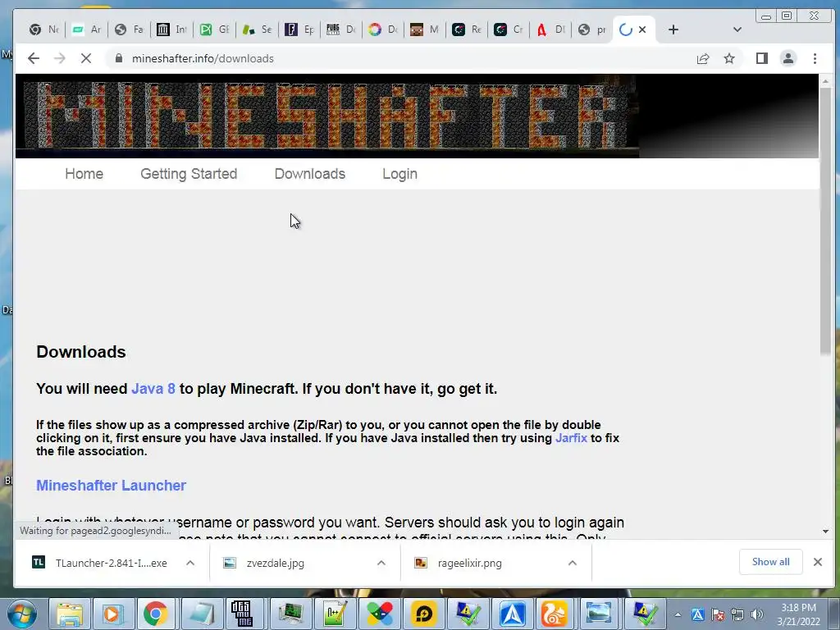Switch to the red A icon tab
The width and height of the screenshot is (840, 630).
coord(550,30)
